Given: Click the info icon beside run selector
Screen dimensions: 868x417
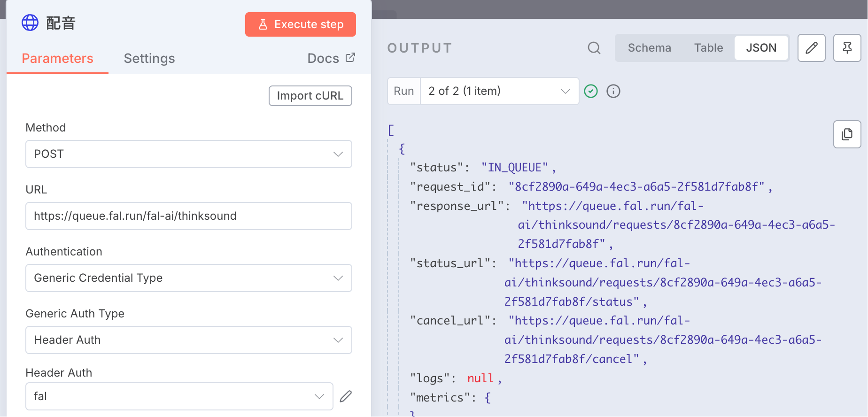Looking at the screenshot, I should (613, 91).
